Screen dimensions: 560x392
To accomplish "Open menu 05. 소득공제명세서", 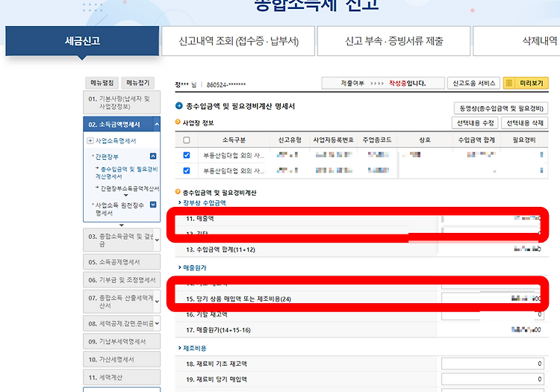I will click(x=122, y=262).
